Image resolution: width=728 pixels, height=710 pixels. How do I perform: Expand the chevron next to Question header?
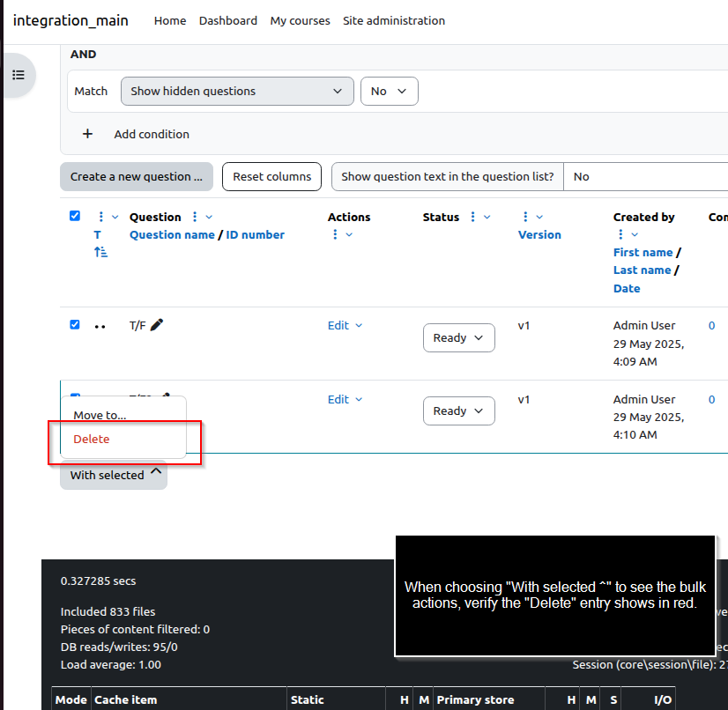click(209, 217)
